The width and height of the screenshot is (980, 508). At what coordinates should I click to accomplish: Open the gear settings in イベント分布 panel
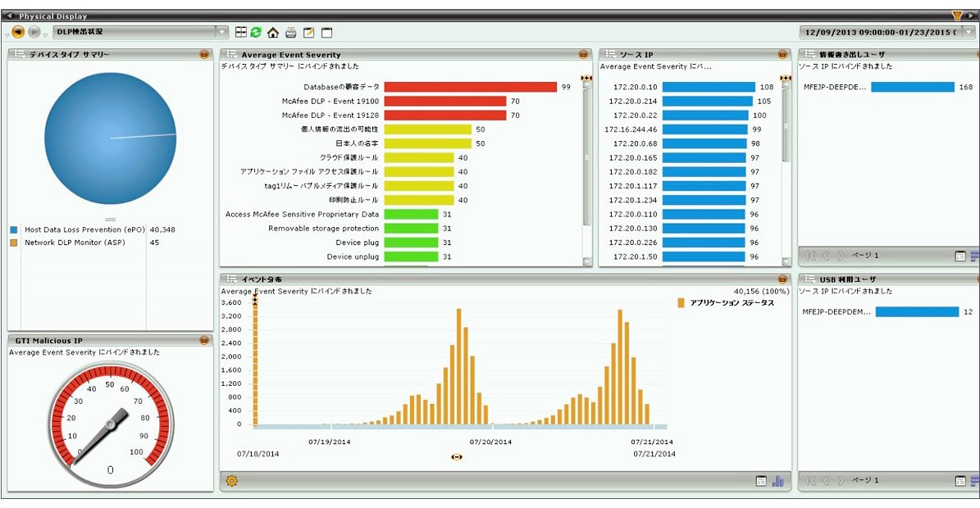coord(232,480)
